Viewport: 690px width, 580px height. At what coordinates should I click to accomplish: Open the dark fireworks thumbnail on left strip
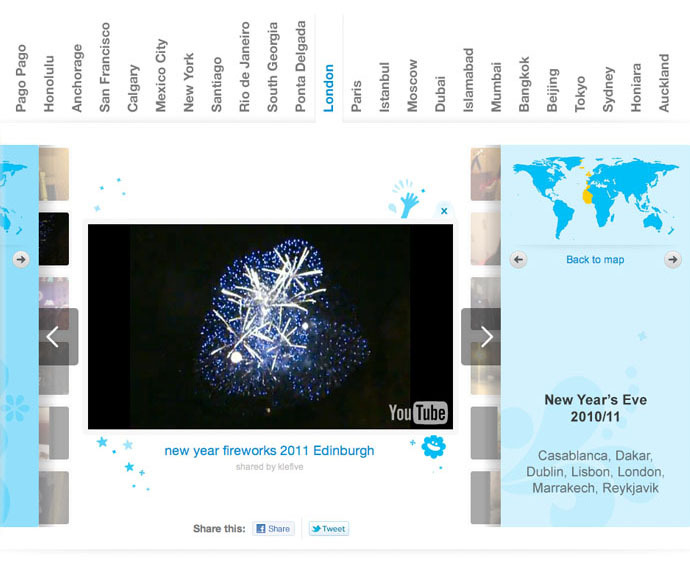pyautogui.click(x=54, y=239)
